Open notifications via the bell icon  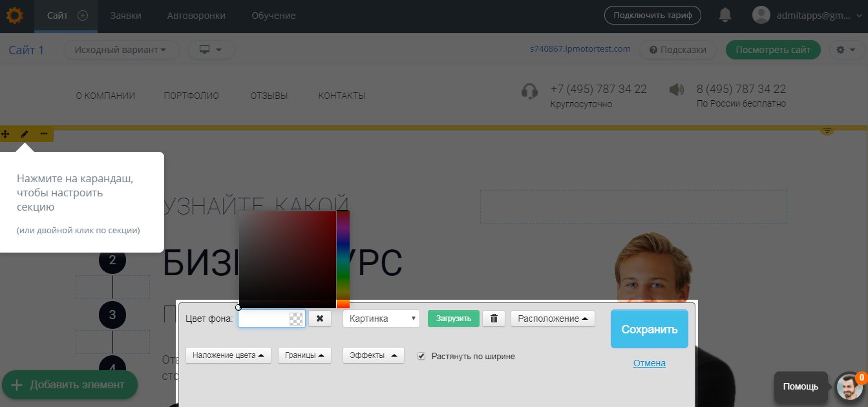[725, 16]
